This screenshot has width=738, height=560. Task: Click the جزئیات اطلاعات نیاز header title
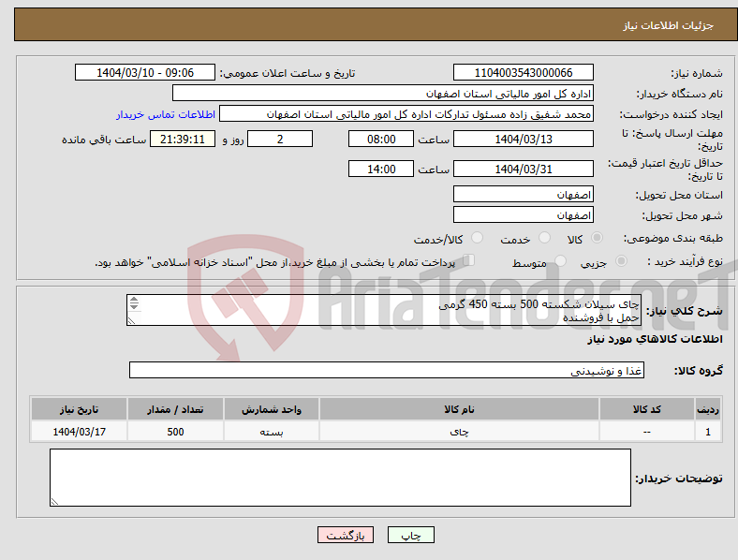(x=669, y=25)
